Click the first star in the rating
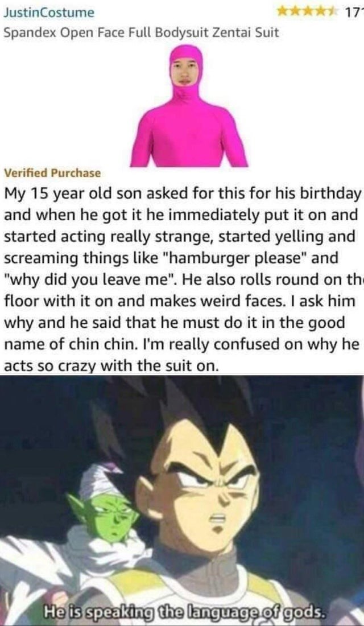This screenshot has width=364, height=626. coord(283,12)
